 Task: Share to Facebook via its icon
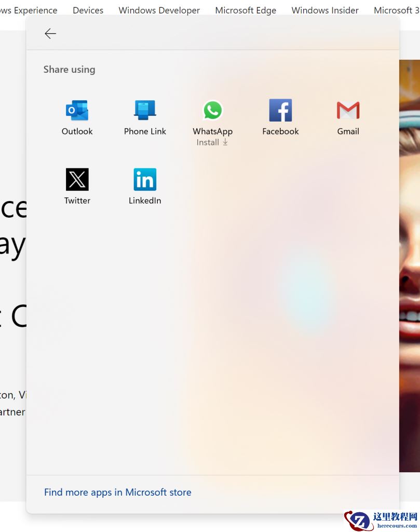point(280,110)
